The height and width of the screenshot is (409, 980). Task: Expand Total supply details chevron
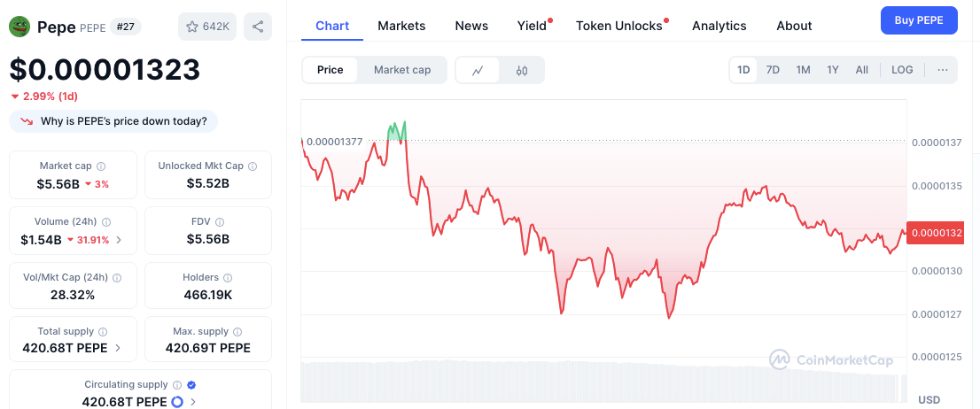(x=119, y=348)
